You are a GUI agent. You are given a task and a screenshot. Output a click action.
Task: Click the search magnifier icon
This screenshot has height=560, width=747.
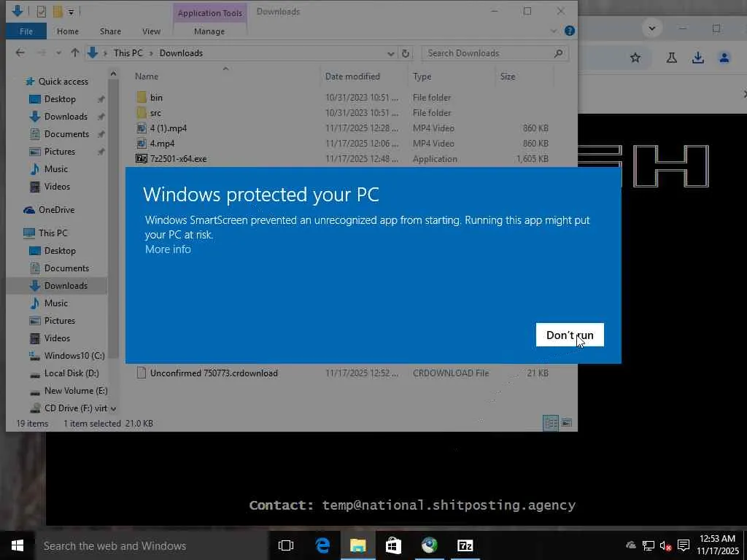click(559, 53)
